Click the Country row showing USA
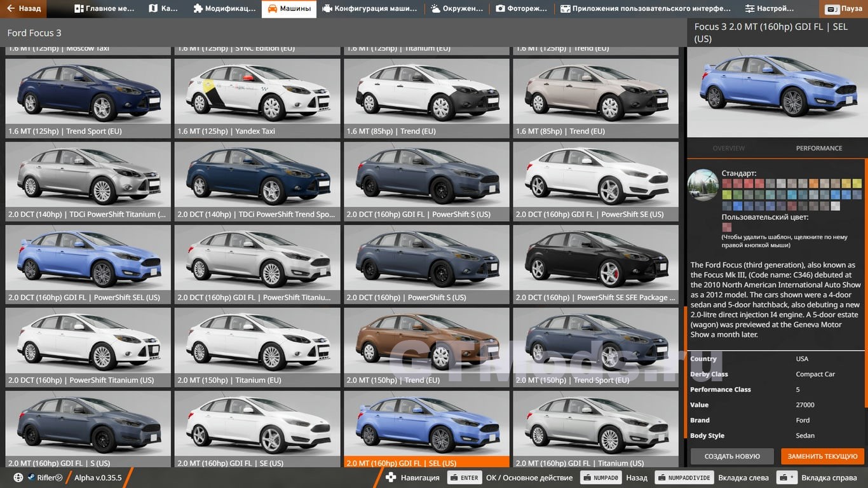This screenshot has height=488, width=868. point(776,359)
